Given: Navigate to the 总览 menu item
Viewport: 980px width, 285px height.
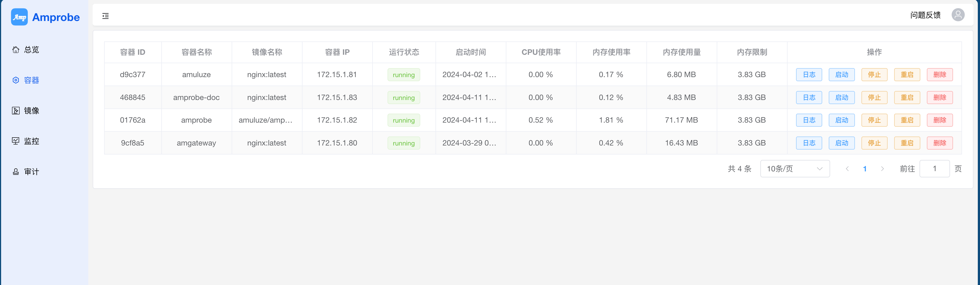Looking at the screenshot, I should (x=32, y=50).
